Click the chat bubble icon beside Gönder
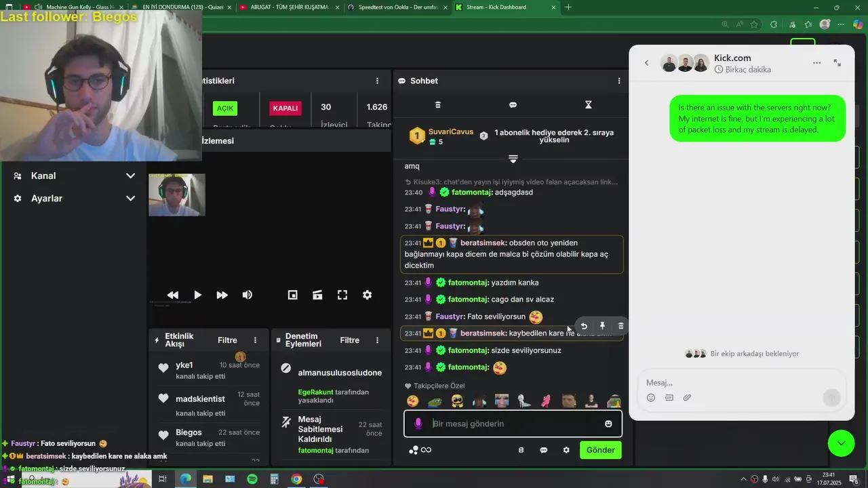868x488 pixels. [543, 450]
